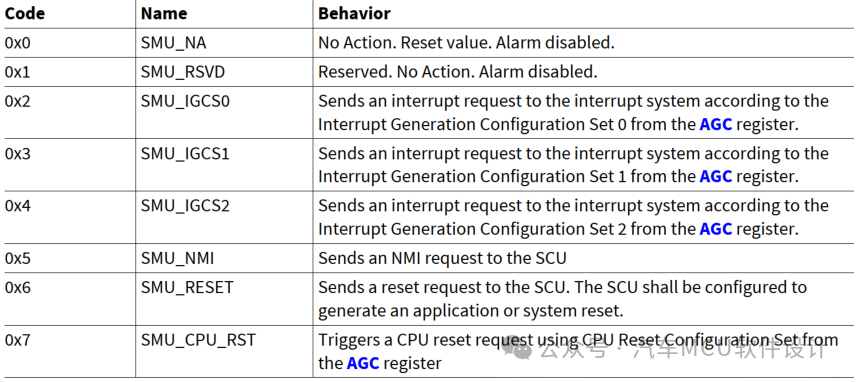
Task: Open the AGC link in the SMU_IGCS1 row
Action: coord(715,177)
